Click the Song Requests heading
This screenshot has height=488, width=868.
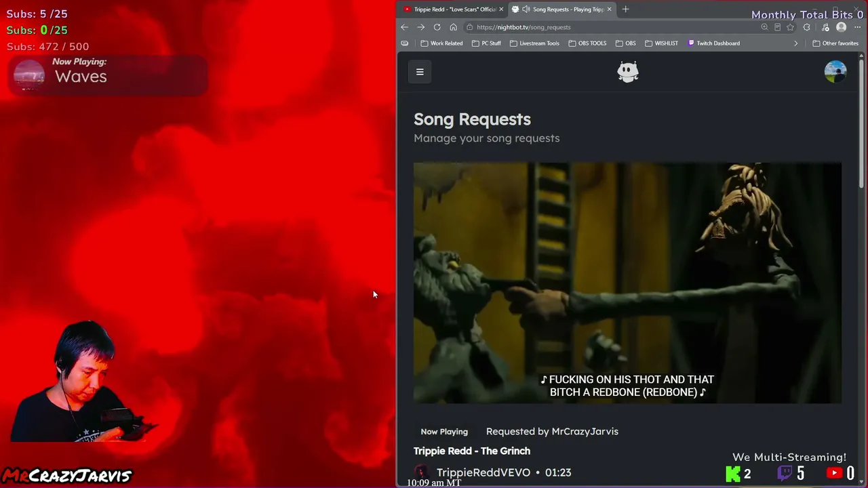click(472, 119)
